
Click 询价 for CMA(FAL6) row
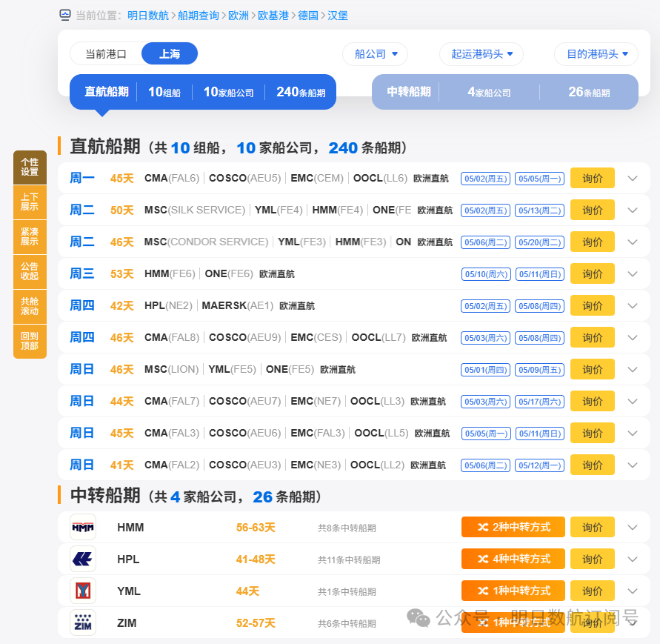point(593,178)
